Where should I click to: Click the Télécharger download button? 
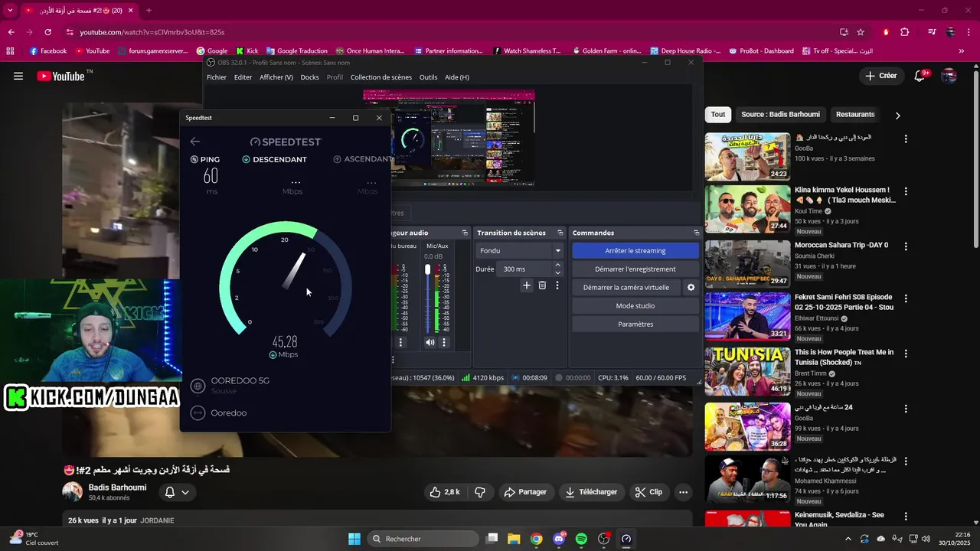[591, 492]
